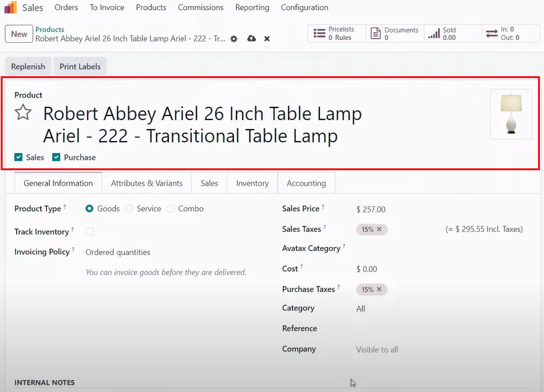The height and width of the screenshot is (392, 544).
Task: Open the Pricelists rules smart button
Action: click(x=337, y=33)
